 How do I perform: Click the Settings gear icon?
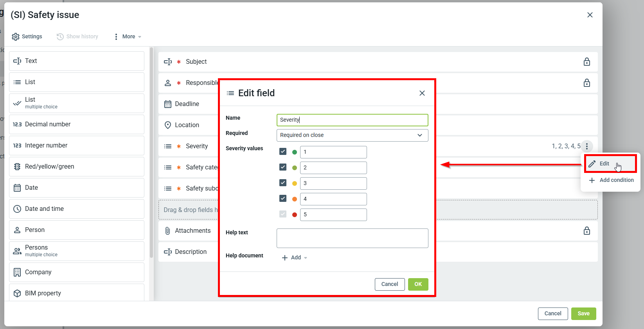coord(16,36)
